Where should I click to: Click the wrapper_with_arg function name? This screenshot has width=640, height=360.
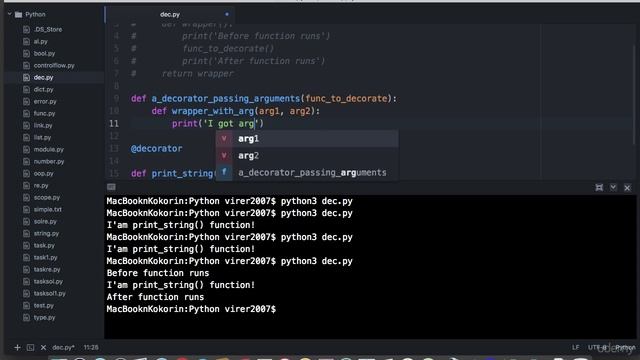pyautogui.click(x=212, y=111)
